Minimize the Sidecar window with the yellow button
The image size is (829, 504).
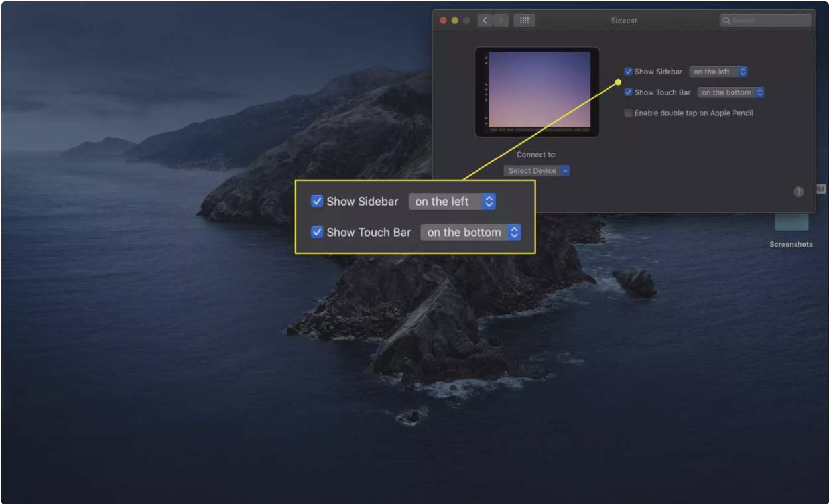(455, 21)
